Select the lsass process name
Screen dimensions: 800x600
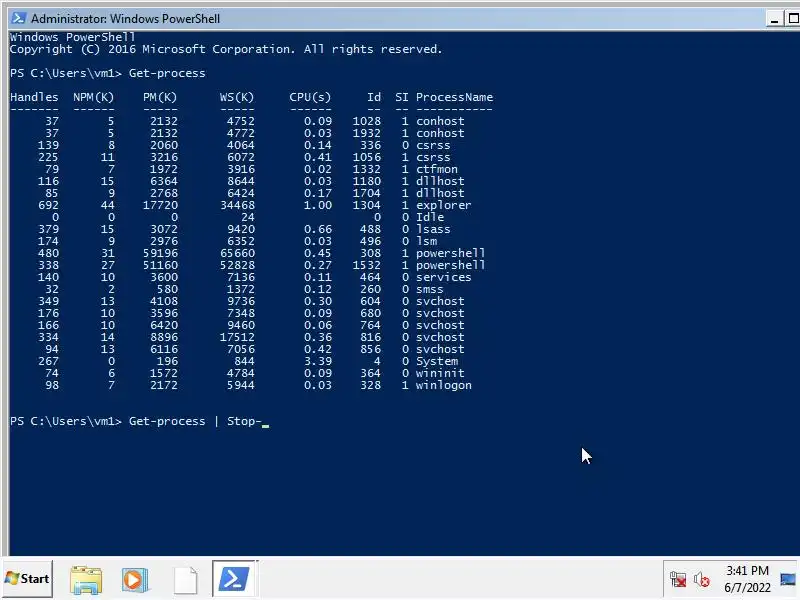433,229
